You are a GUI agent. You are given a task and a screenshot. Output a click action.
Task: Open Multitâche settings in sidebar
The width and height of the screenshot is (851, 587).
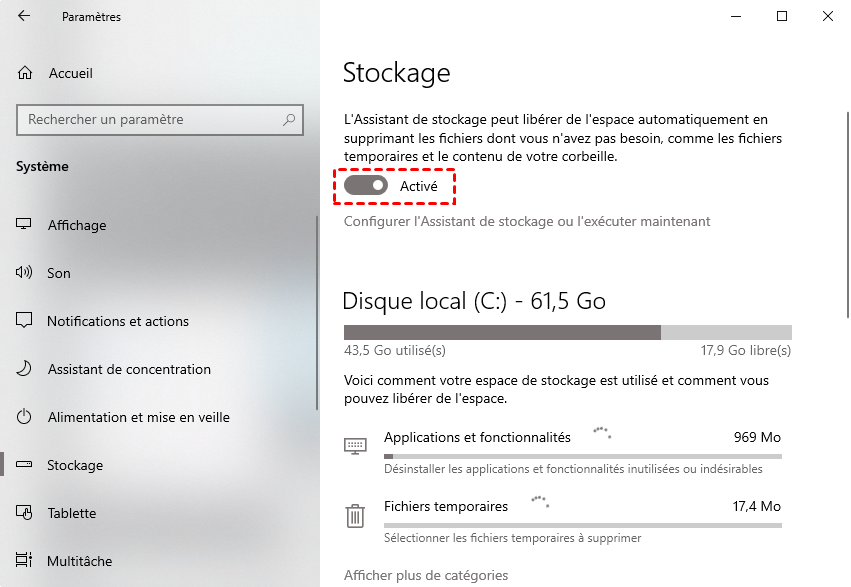click(80, 561)
